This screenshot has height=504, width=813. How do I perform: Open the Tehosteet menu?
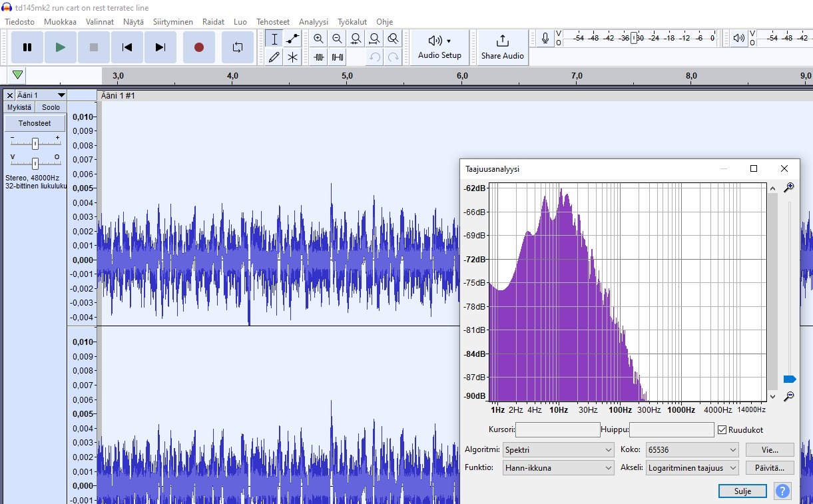point(273,22)
